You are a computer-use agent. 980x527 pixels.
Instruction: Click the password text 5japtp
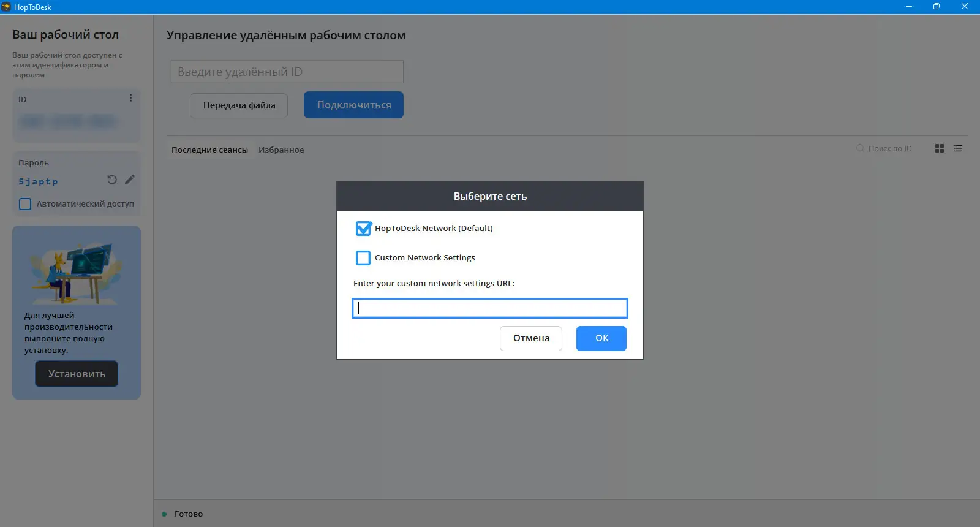coord(38,181)
